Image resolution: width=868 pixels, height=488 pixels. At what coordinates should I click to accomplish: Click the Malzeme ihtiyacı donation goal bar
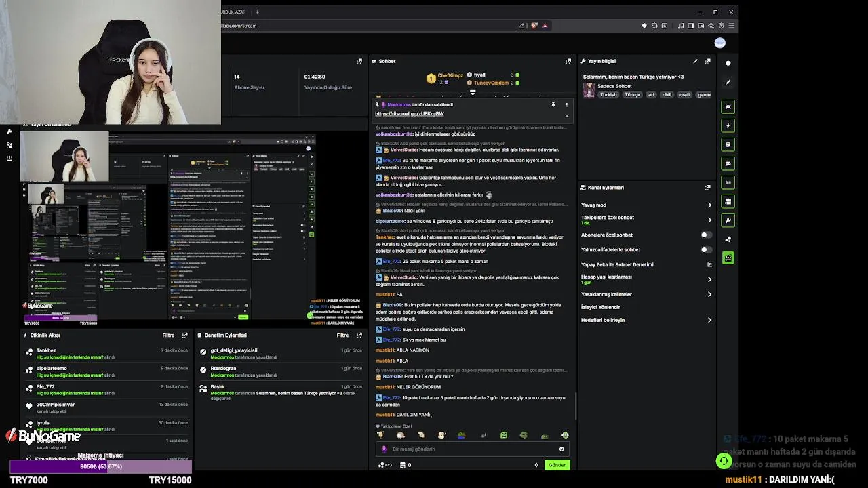[x=100, y=466]
